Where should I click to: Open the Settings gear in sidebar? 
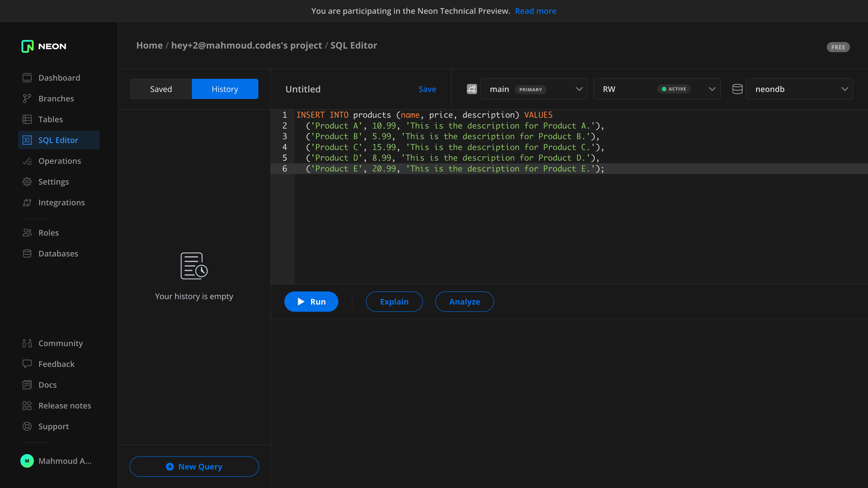click(x=27, y=182)
